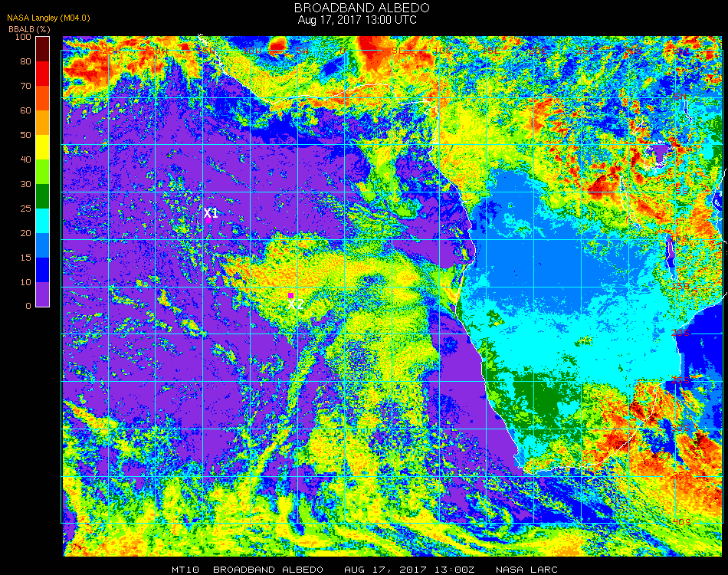
Task: Click the orange-red 60-70 legend swatch
Action: [x=43, y=98]
